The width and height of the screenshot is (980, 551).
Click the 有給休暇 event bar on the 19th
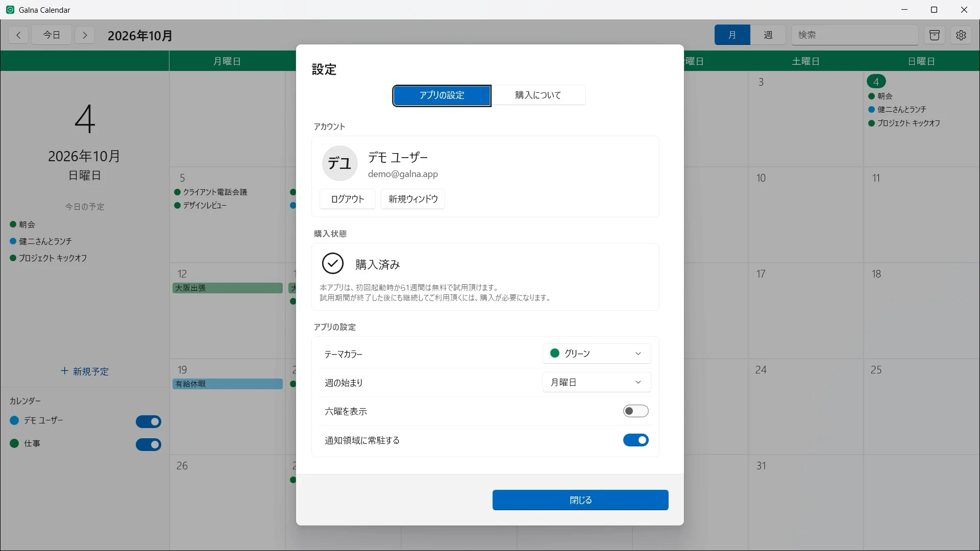tap(227, 384)
